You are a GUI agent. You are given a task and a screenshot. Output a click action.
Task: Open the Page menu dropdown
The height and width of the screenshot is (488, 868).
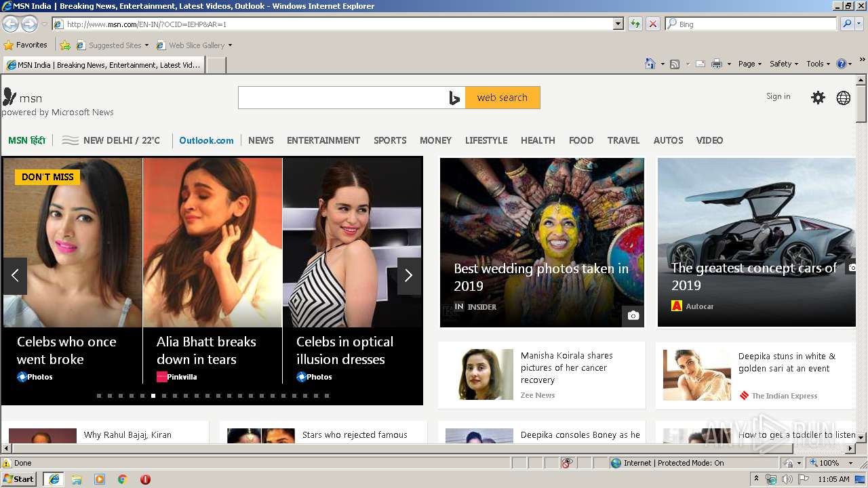click(749, 64)
